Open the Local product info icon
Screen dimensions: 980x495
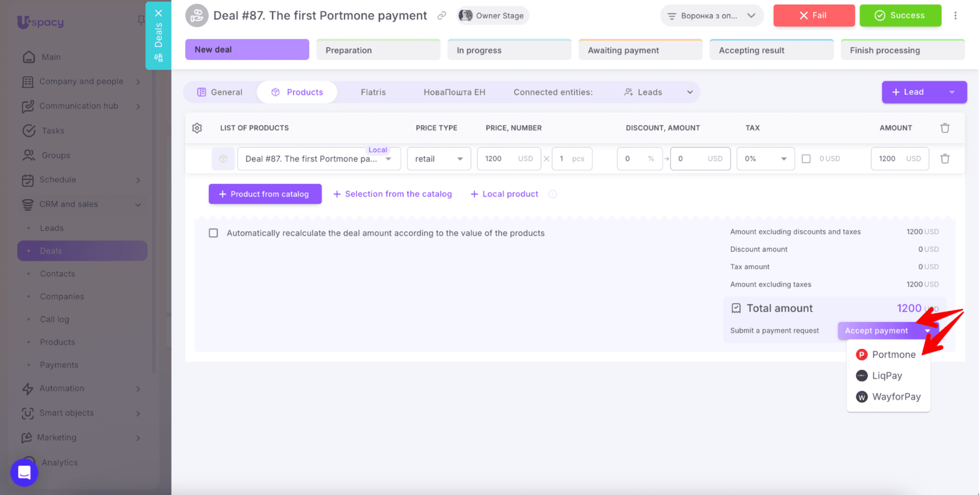[x=552, y=194]
